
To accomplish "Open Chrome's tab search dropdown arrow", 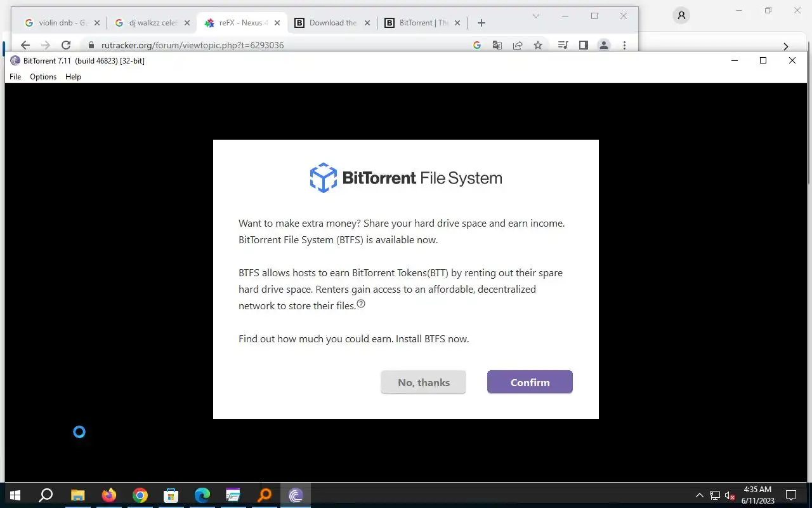I will coord(536,16).
